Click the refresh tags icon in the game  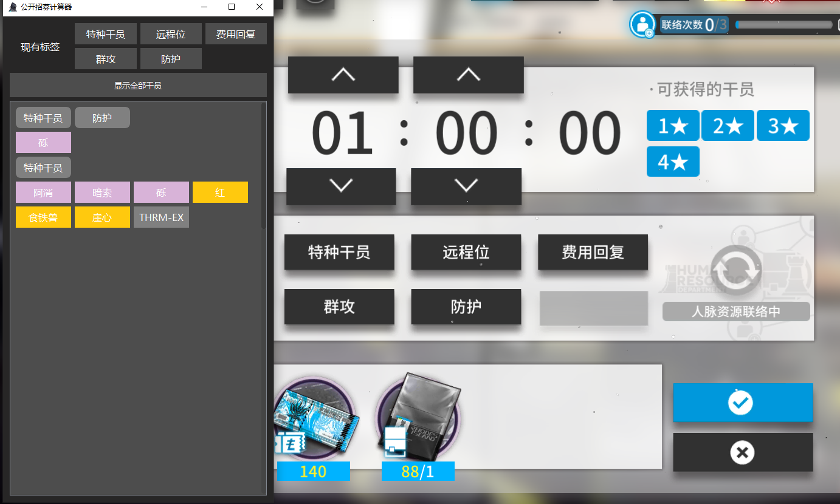735,270
